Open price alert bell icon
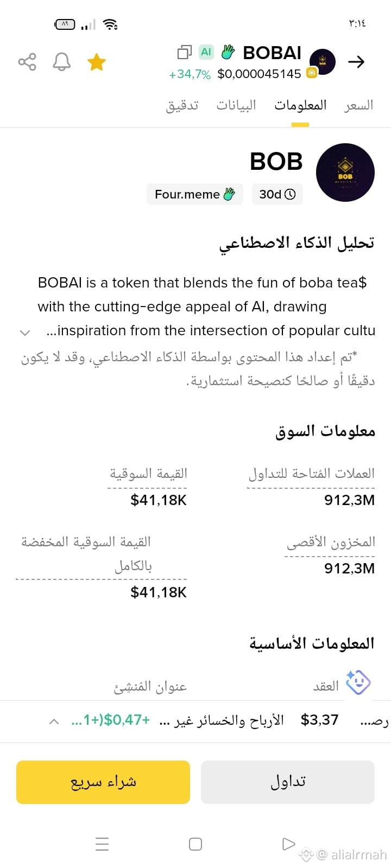 click(61, 62)
